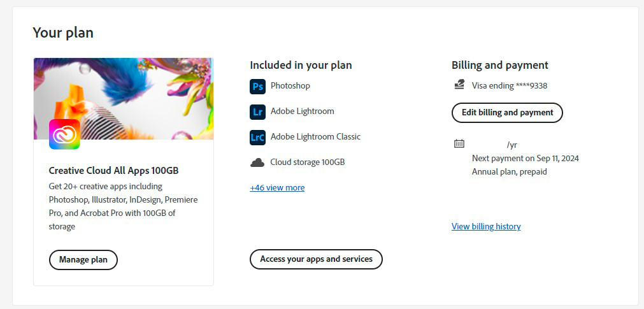Click the Adobe Lightroom Lr icon
The image size is (644, 309).
click(257, 111)
